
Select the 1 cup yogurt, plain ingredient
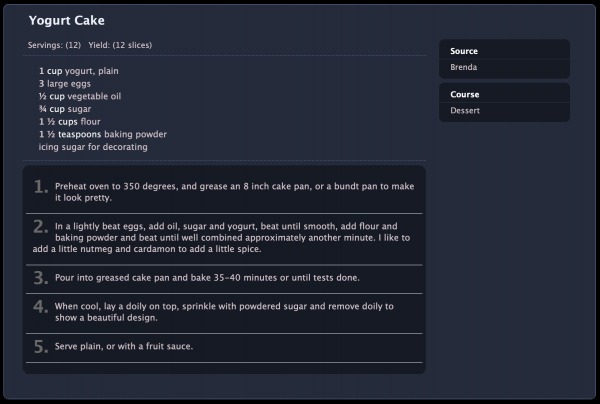[x=78, y=71]
